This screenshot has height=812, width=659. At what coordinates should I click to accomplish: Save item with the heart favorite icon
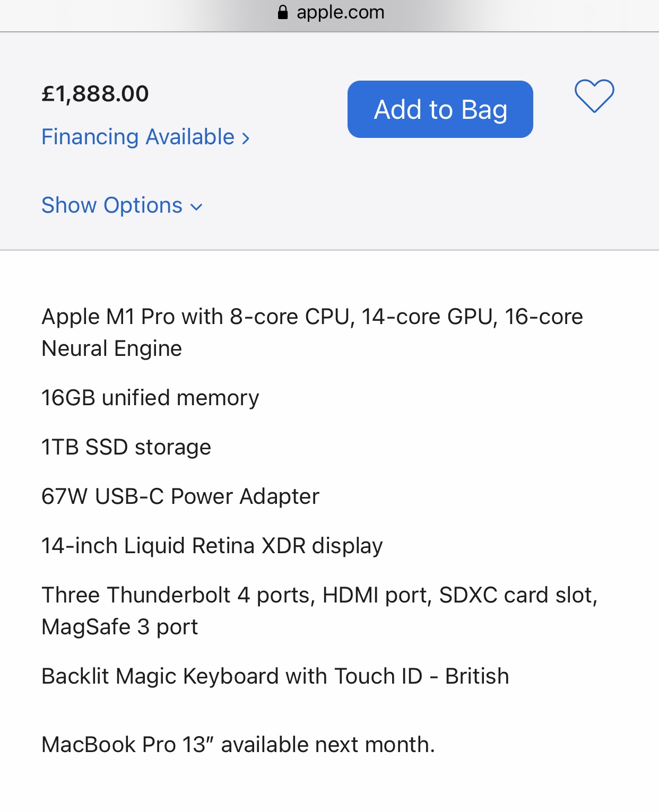[x=594, y=96]
